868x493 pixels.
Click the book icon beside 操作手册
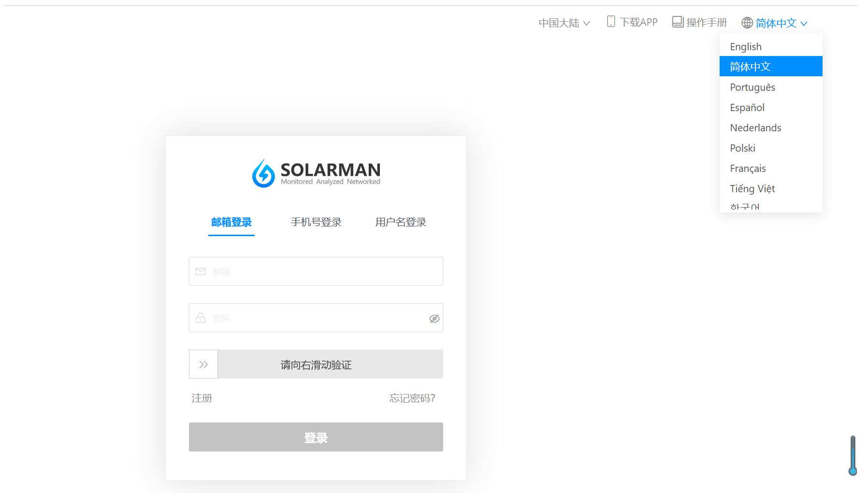[678, 22]
